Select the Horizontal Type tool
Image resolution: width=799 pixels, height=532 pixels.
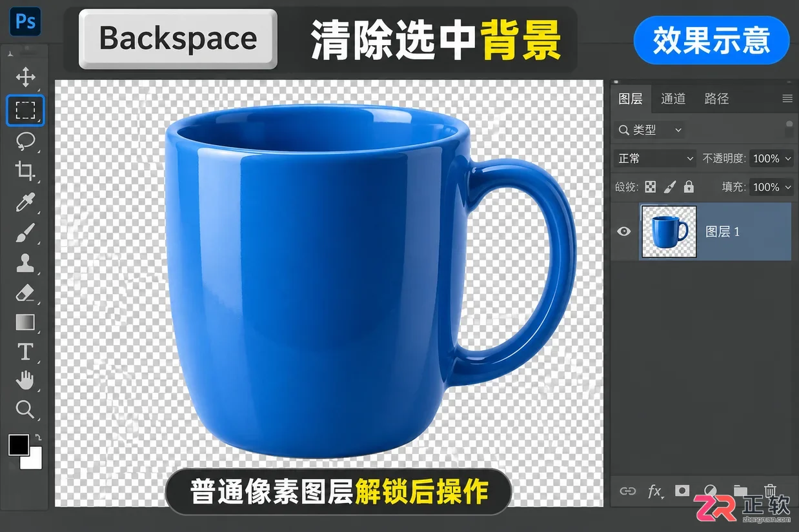(x=25, y=351)
